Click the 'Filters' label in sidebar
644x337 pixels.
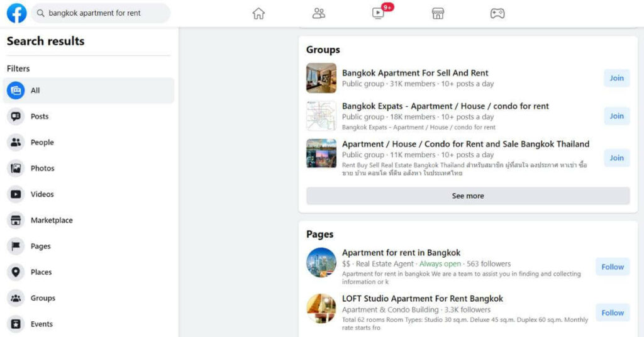click(18, 69)
